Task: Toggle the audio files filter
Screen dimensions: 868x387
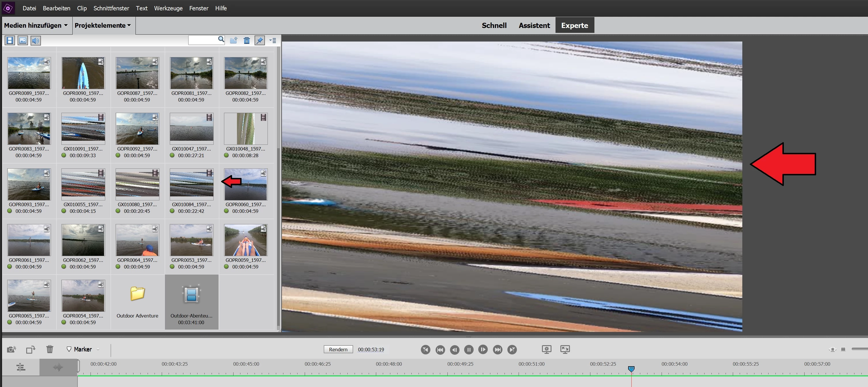Action: coord(35,40)
